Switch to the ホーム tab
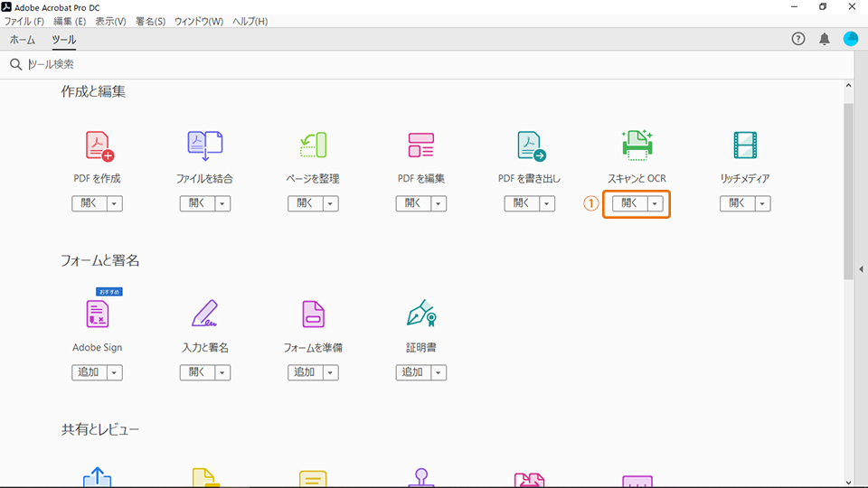Viewport: 868px width, 488px height. [22, 40]
